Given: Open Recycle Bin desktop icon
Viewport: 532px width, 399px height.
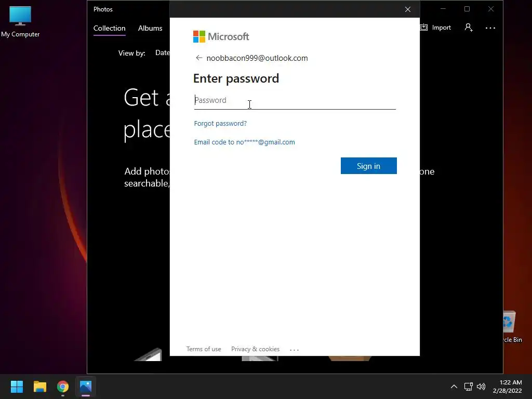Looking at the screenshot, I should point(512,327).
